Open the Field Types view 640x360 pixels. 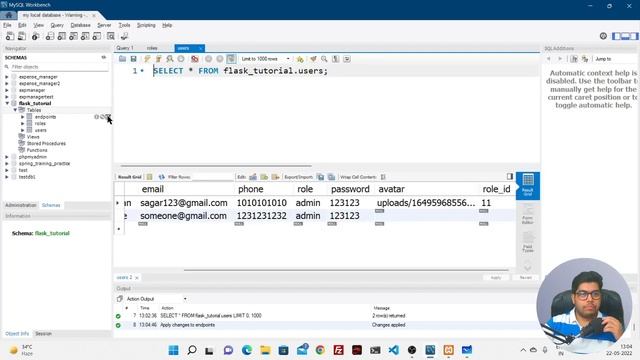pyautogui.click(x=528, y=243)
